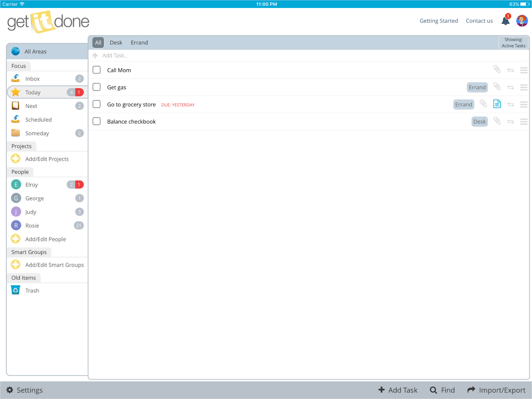Select the Errand tag tab
Viewport: 532px width, 399px height.
tap(139, 42)
